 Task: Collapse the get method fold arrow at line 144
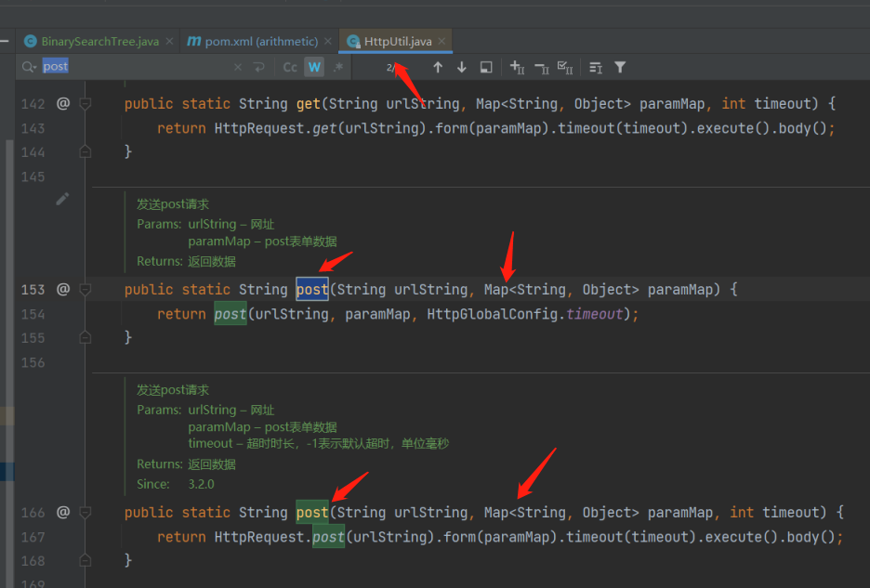point(84,151)
